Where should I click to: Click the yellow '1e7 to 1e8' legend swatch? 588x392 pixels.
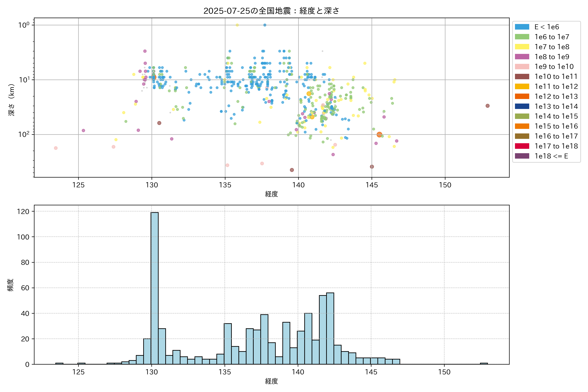tap(522, 47)
